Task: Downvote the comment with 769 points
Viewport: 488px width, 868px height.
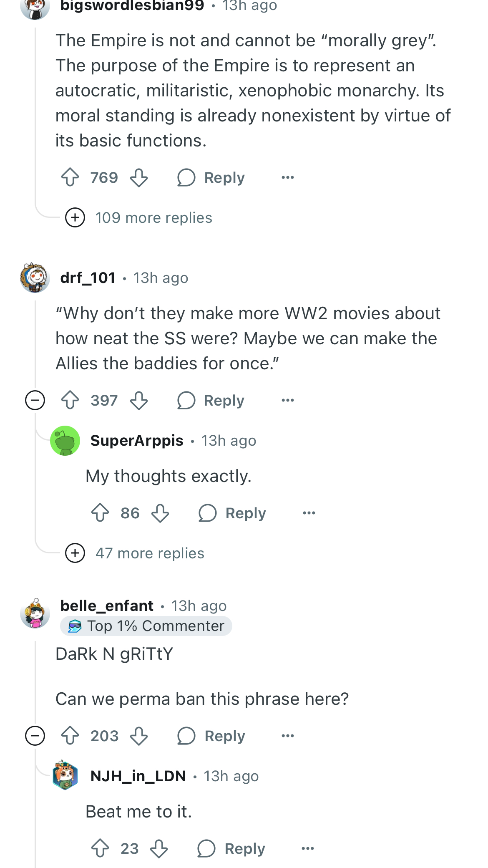Action: [x=139, y=177]
